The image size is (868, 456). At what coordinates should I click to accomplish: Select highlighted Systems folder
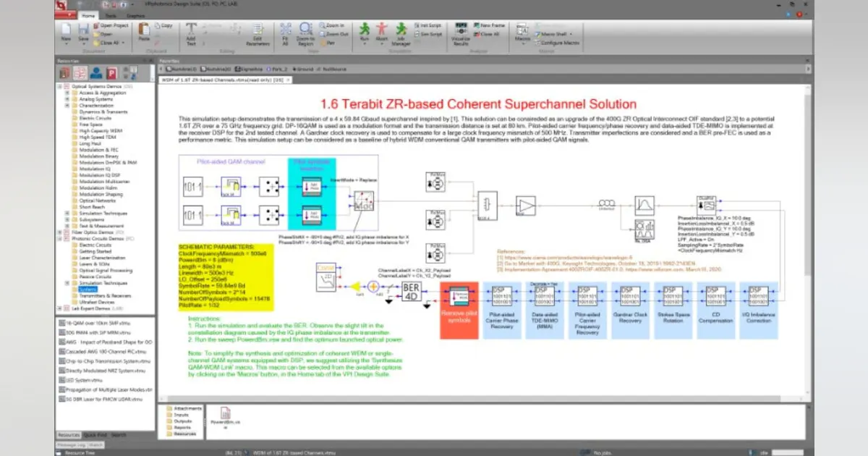click(x=87, y=289)
